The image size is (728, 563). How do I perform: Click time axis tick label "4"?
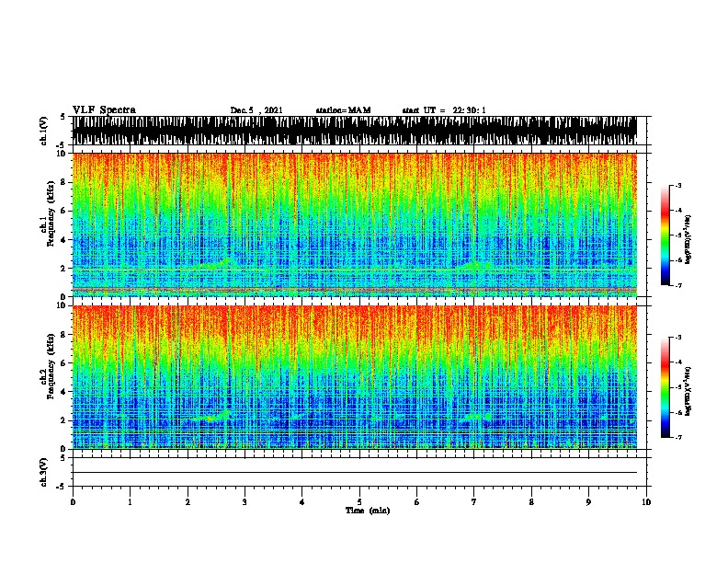(302, 502)
